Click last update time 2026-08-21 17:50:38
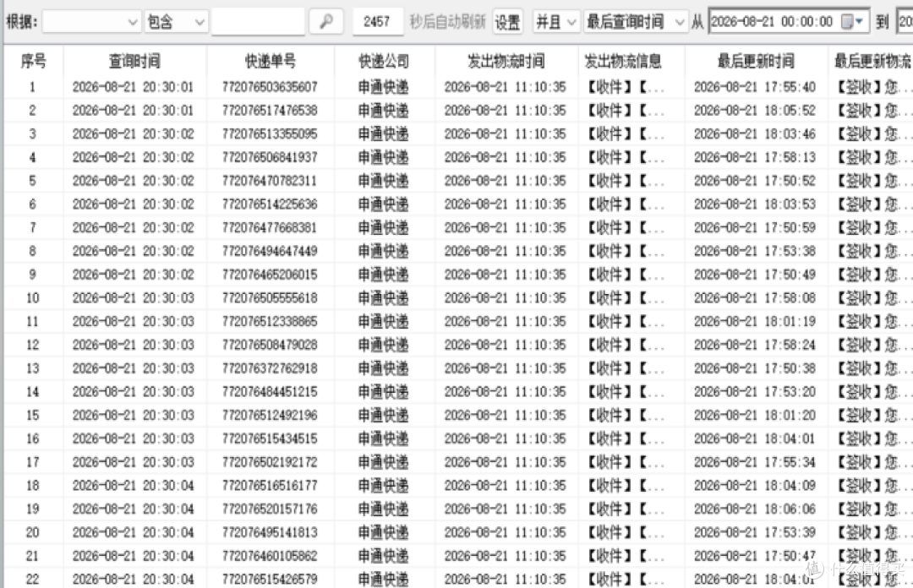Viewport: 913px width, 588px height. [x=755, y=368]
